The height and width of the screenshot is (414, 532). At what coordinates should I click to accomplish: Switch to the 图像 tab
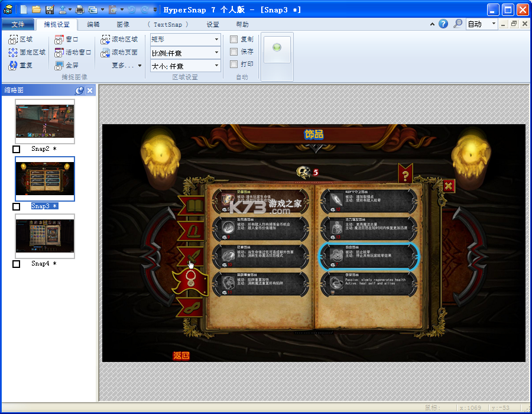coord(123,24)
